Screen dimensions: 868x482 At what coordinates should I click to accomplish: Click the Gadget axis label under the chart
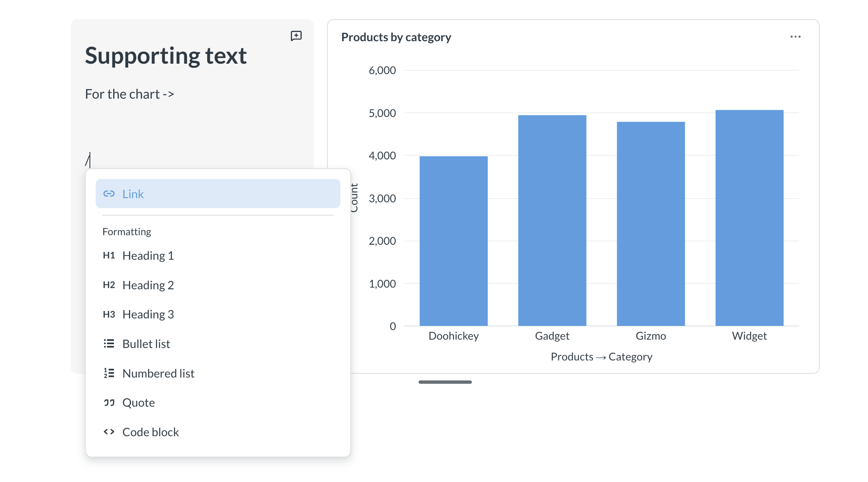pos(552,336)
